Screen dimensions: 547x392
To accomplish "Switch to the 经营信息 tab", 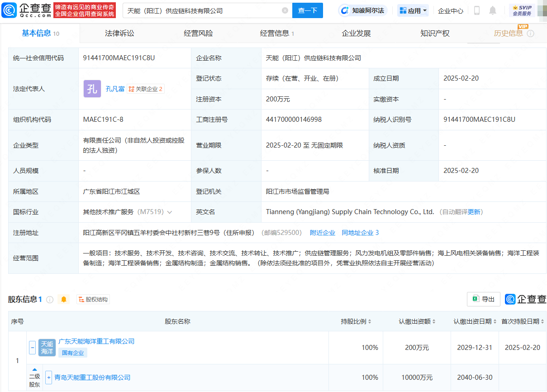I will click(x=277, y=33).
